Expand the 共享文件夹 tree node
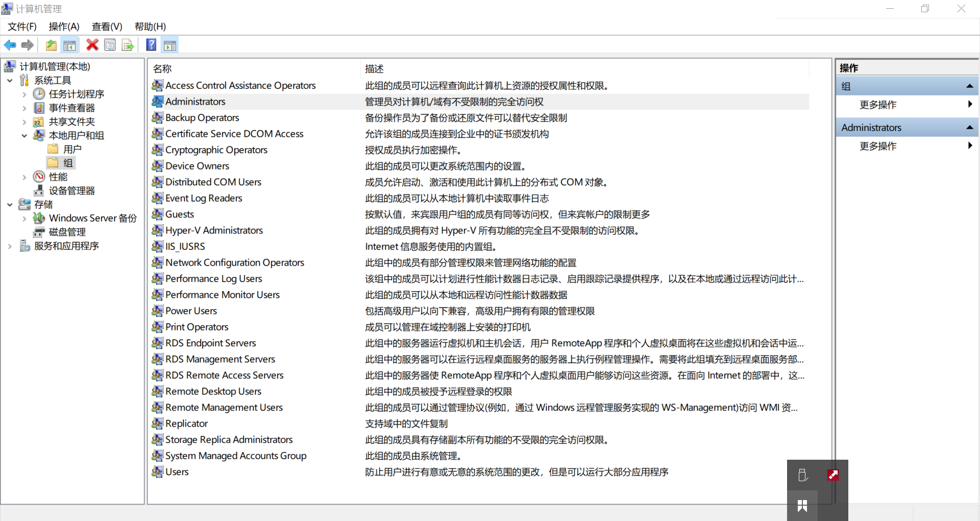This screenshot has width=980, height=521. (x=24, y=122)
